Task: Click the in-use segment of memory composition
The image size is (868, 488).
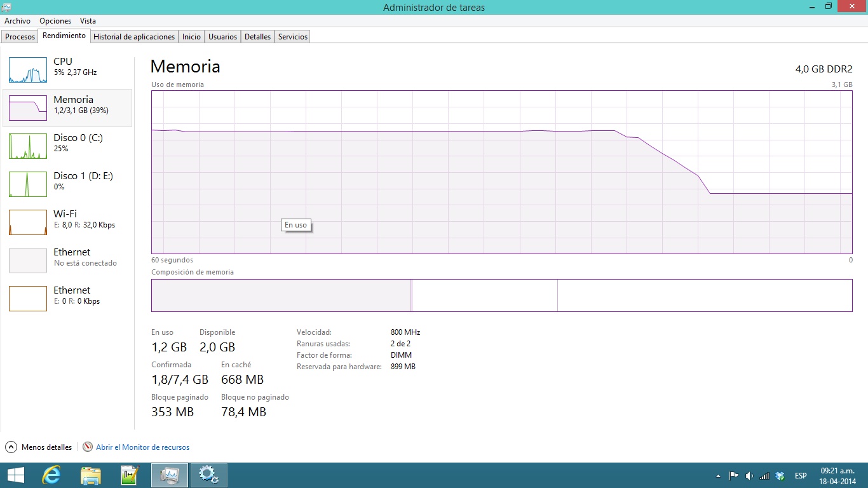Action: tap(281, 295)
